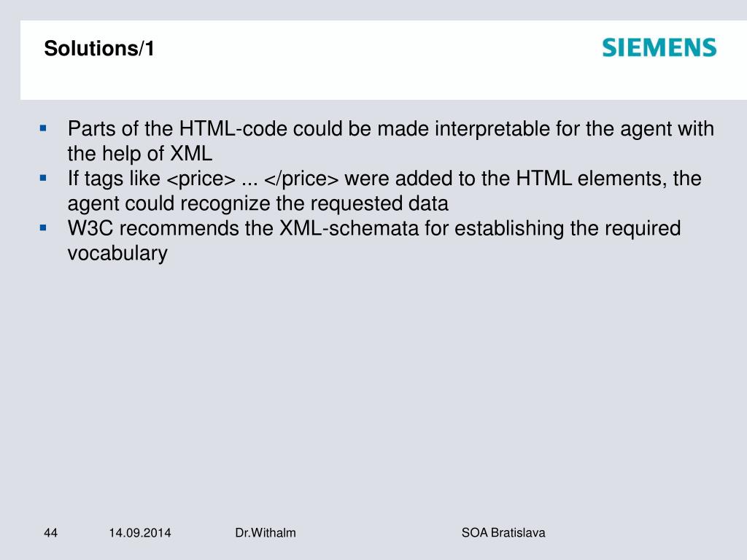Image resolution: width=747 pixels, height=560 pixels.
Task: Click the second blue bullet marker
Action: point(43,178)
